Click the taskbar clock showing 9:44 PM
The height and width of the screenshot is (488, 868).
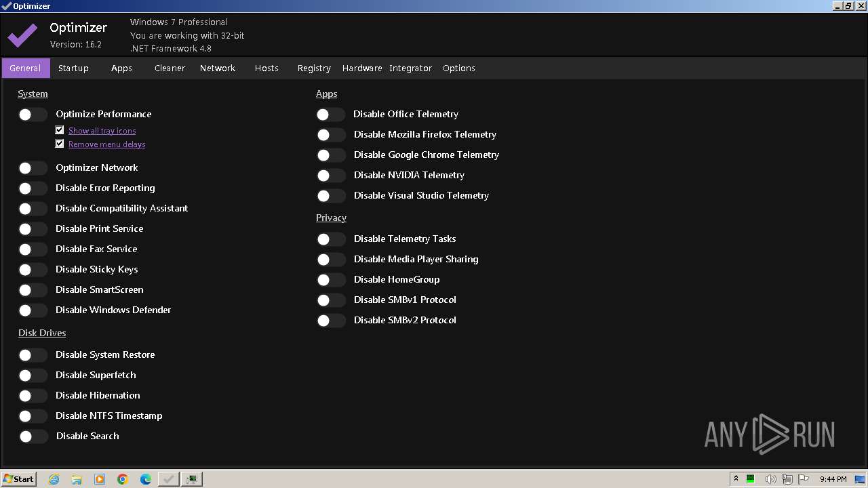click(x=833, y=479)
